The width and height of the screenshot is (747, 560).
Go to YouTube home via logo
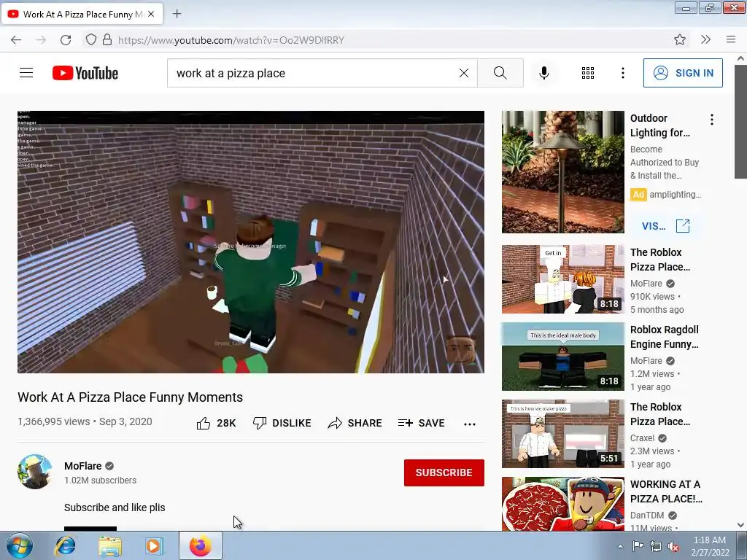(85, 73)
